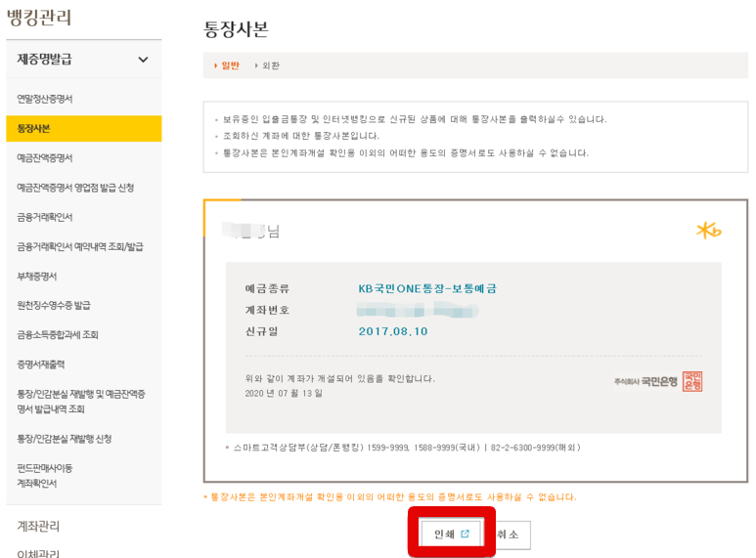Image resolution: width=756 pixels, height=558 pixels.
Task: Go to 원천징수영수증 발급
Action: coord(54,306)
